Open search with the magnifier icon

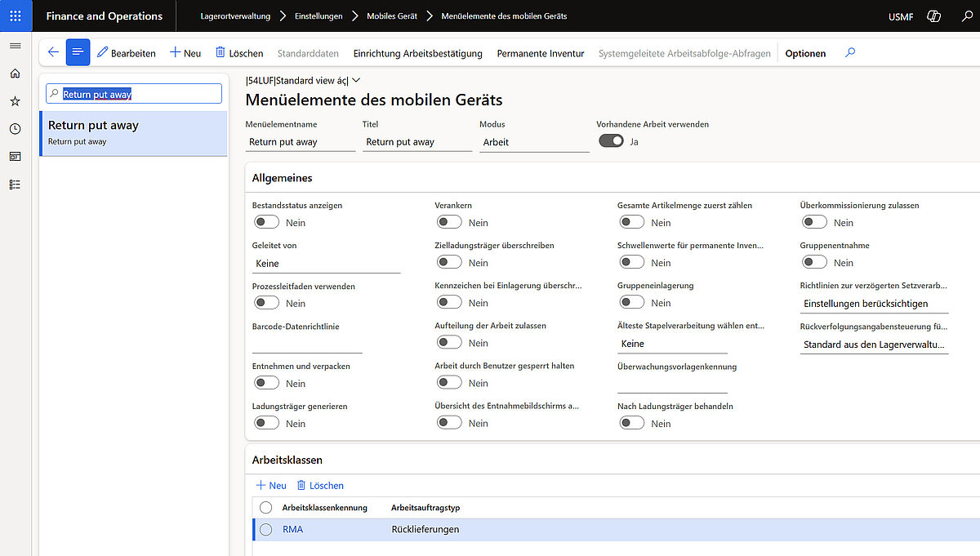click(x=967, y=16)
